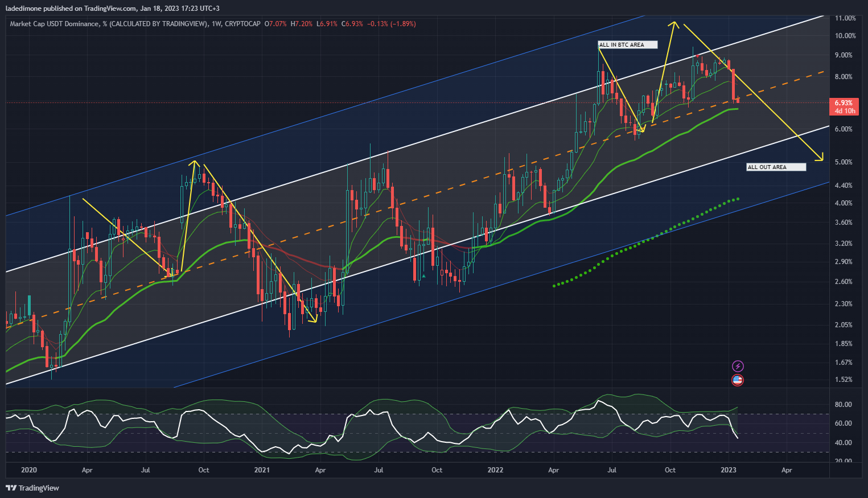Click the 9.00% price axis label
The height and width of the screenshot is (498, 868).
pos(843,55)
